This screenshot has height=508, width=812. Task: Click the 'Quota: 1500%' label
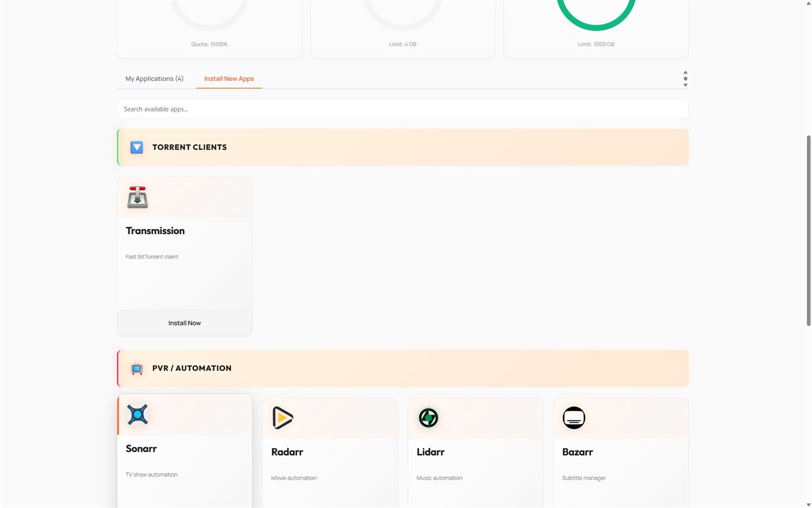coord(209,44)
